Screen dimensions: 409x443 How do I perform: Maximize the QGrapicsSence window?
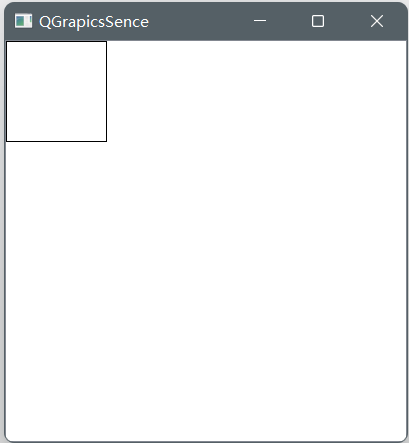[x=318, y=21]
